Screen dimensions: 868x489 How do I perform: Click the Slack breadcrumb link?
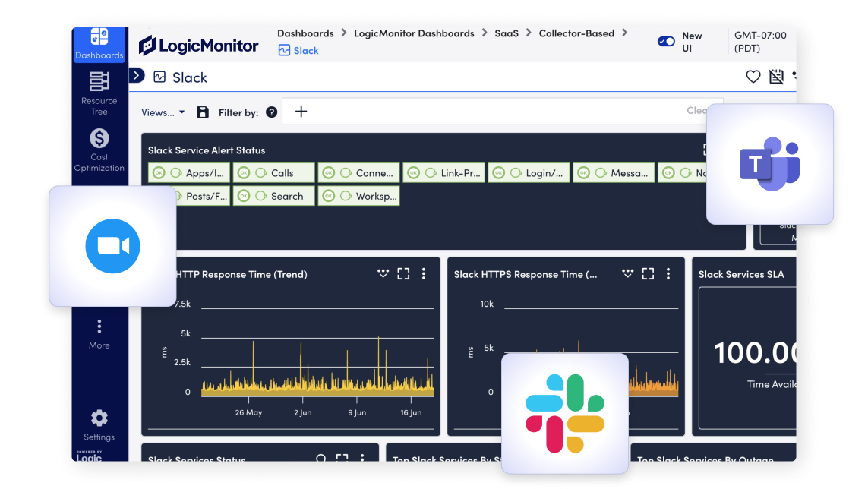pyautogui.click(x=299, y=50)
